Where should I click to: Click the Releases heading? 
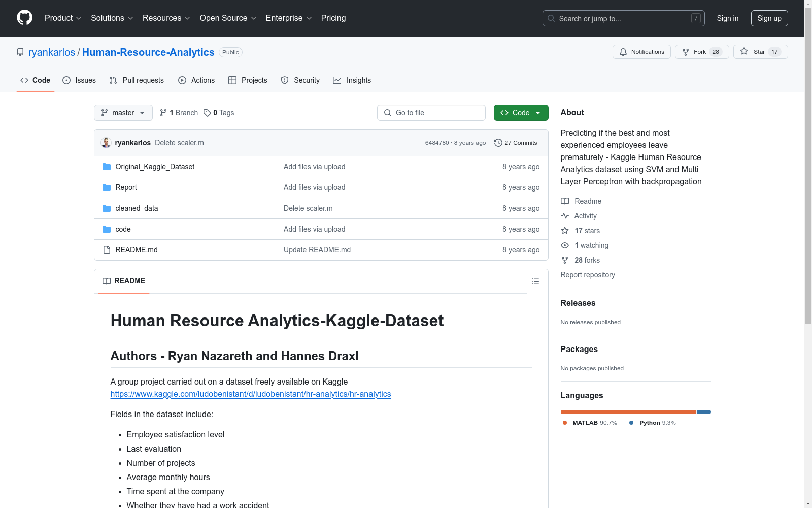[578, 303]
